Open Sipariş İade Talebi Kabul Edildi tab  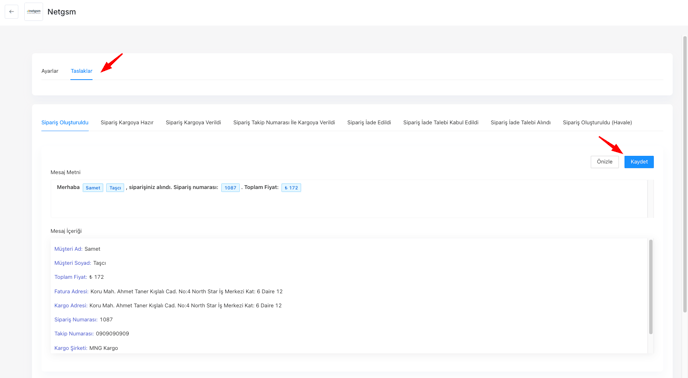coord(441,122)
